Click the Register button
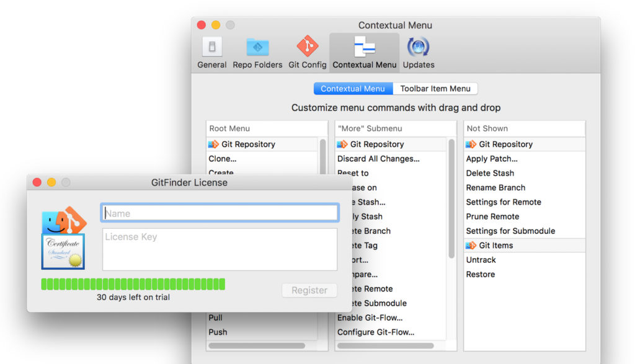 tap(309, 290)
